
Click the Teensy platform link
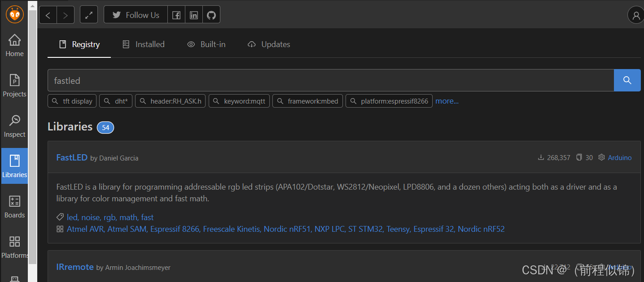(x=398, y=229)
